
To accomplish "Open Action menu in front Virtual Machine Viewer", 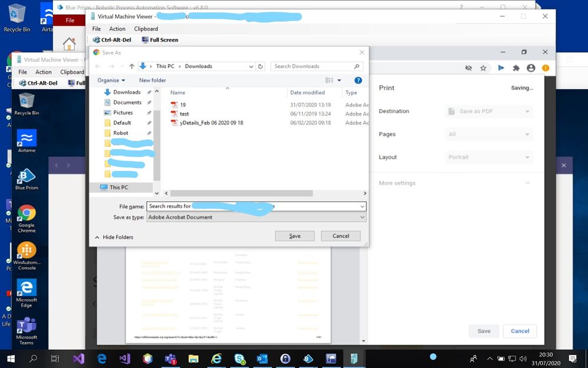I will 117,28.
